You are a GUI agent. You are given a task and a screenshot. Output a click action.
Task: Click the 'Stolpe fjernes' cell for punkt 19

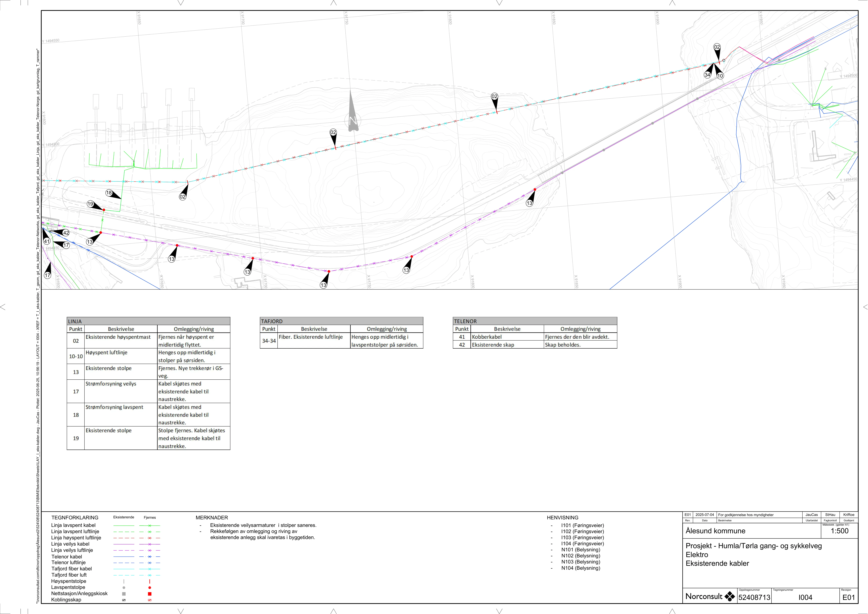[194, 438]
